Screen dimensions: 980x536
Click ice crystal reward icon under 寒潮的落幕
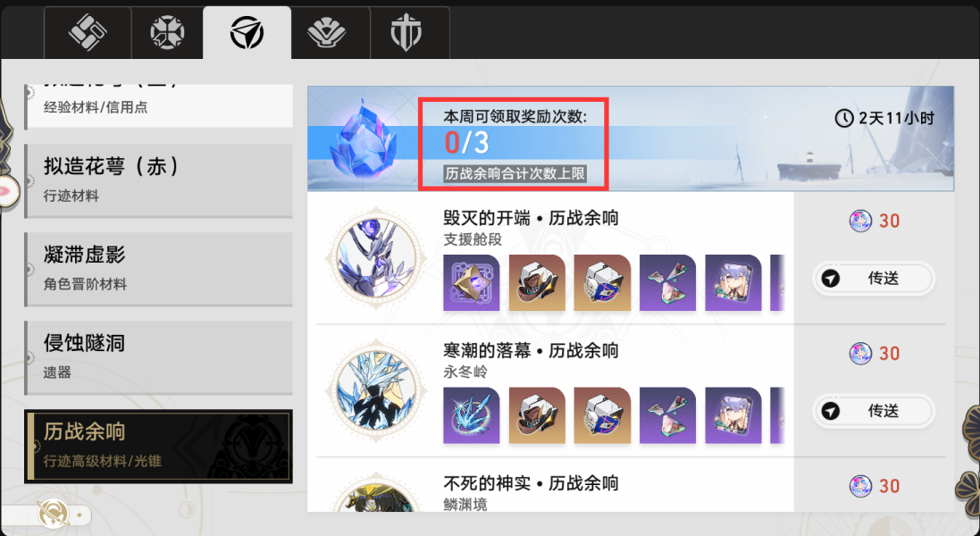472,415
